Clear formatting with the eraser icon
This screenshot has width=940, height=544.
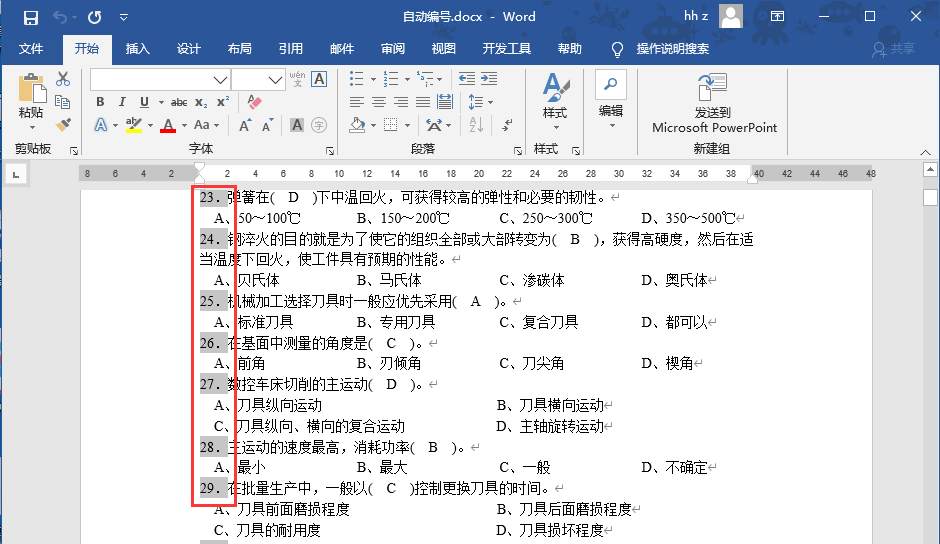tap(253, 102)
